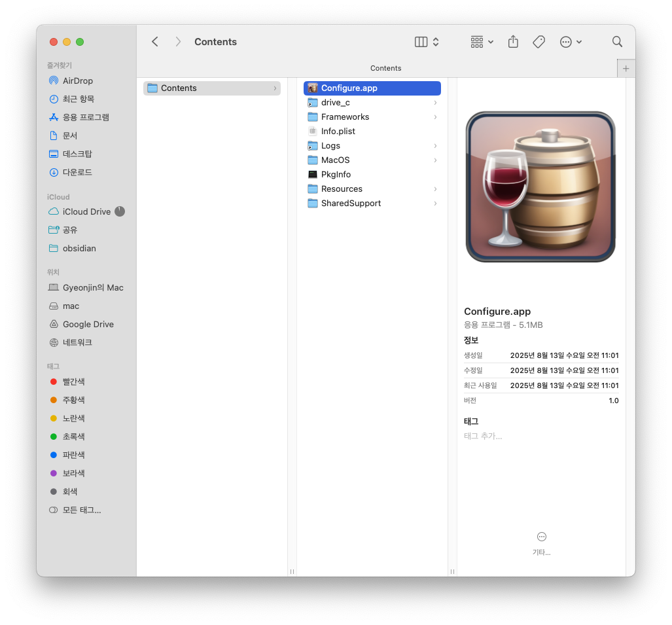The image size is (672, 625).
Task: Select the purple tag (보라색)
Action: pyautogui.click(x=73, y=473)
